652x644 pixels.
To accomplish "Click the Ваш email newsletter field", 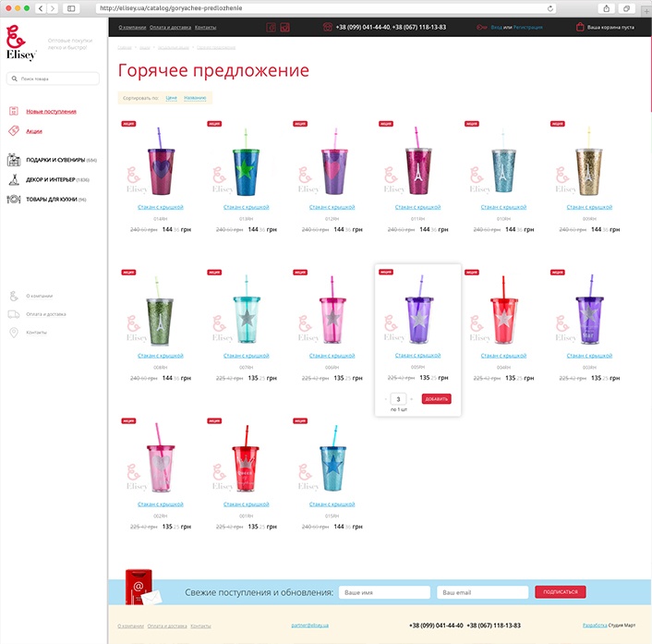I will click(482, 592).
